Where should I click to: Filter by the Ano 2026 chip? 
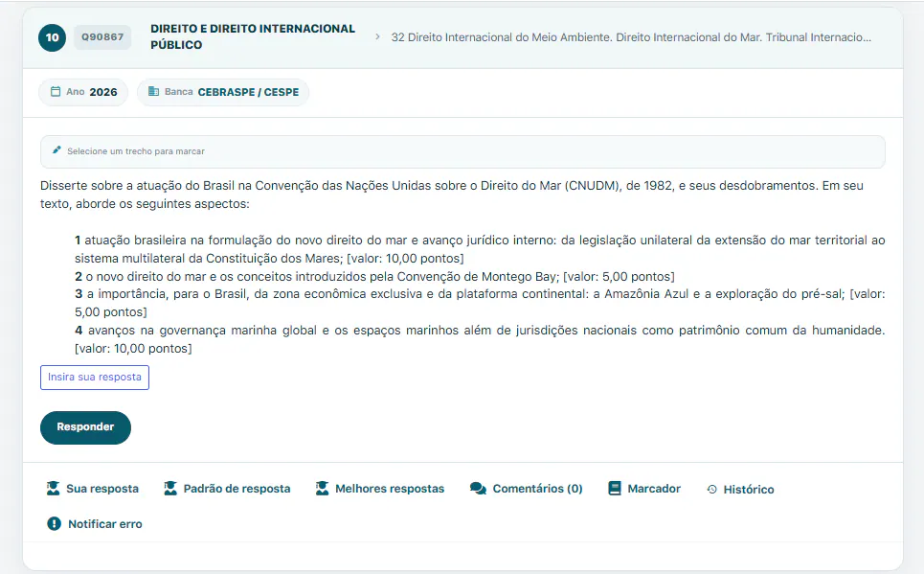[83, 92]
